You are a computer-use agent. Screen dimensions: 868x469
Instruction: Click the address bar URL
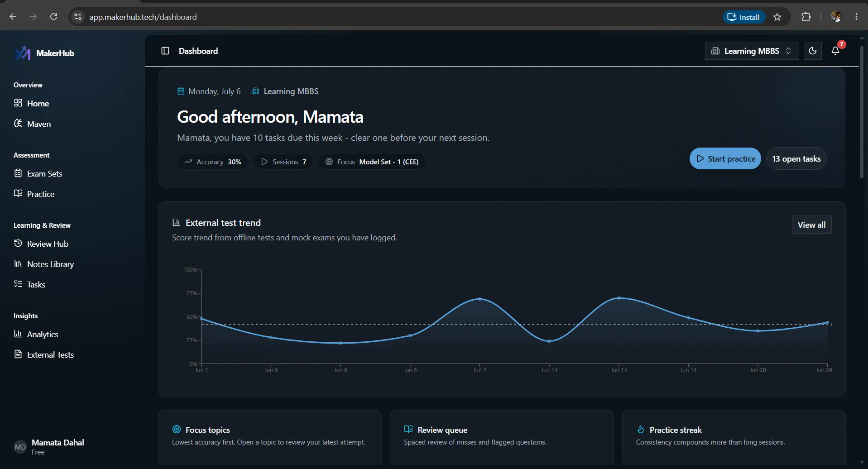point(143,17)
